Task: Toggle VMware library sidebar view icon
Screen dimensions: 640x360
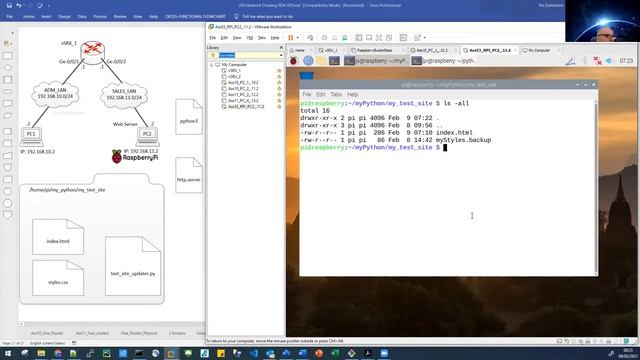Action: 359,38
